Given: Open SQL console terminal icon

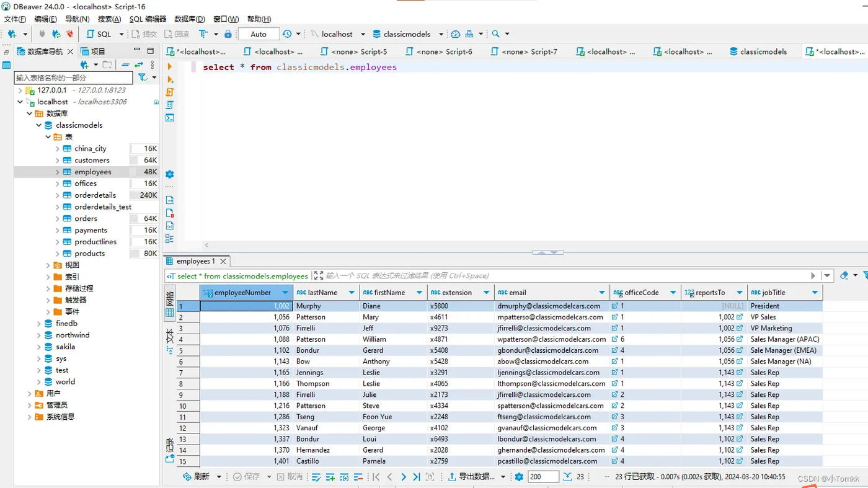Looking at the screenshot, I should pyautogui.click(x=170, y=118).
